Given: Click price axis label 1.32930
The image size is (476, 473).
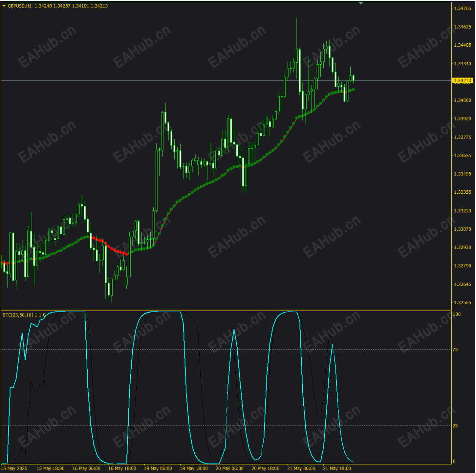Looking at the screenshot, I should pyautogui.click(x=462, y=247).
